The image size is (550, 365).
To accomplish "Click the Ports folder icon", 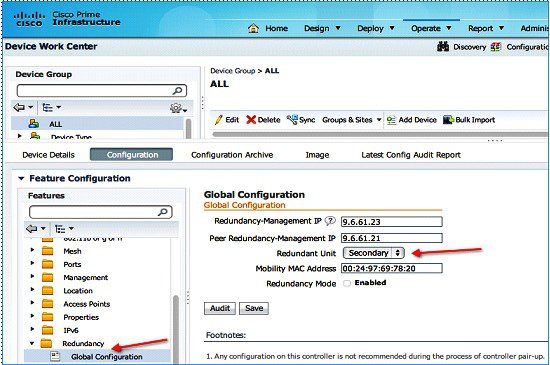I will coord(47,264).
